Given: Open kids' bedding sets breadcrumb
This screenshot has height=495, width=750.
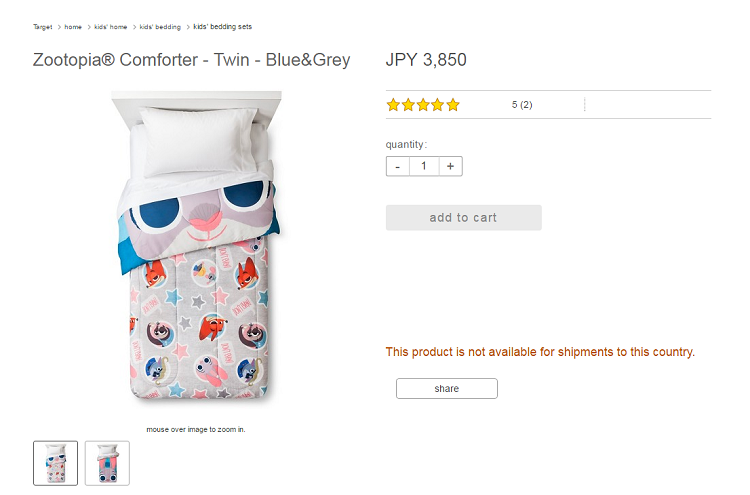Looking at the screenshot, I should pos(222,27).
